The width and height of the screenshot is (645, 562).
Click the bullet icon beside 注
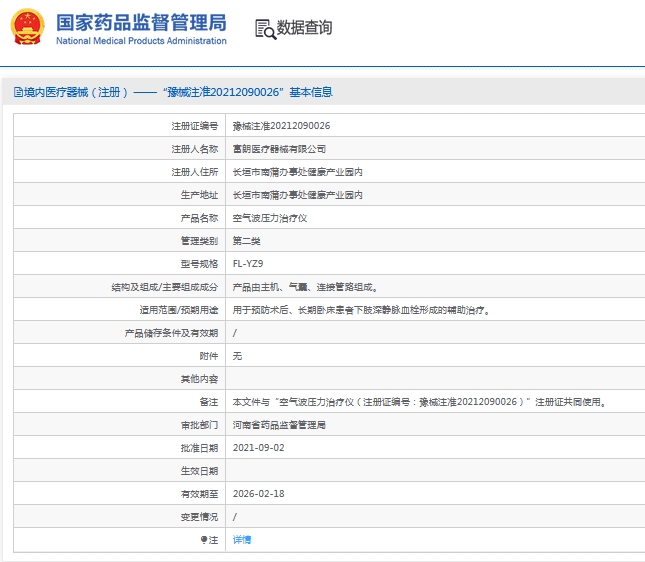click(x=204, y=539)
